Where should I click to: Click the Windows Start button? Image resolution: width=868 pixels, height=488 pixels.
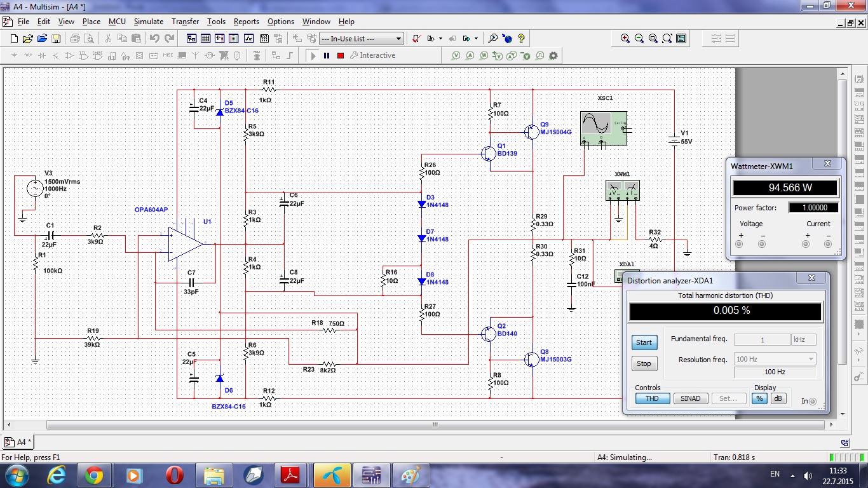click(x=17, y=475)
